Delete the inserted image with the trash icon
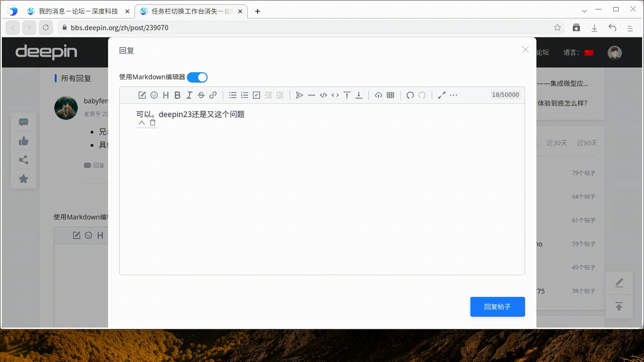This screenshot has height=362, width=644. pyautogui.click(x=152, y=122)
